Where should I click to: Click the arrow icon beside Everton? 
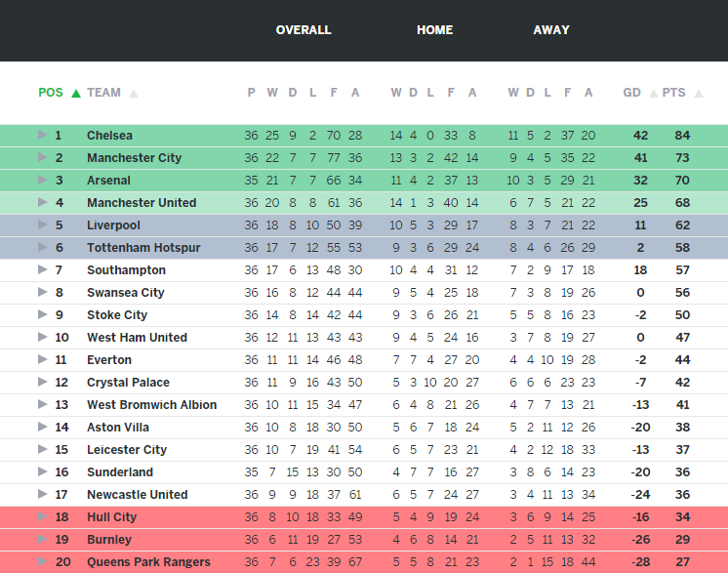pos(42,360)
